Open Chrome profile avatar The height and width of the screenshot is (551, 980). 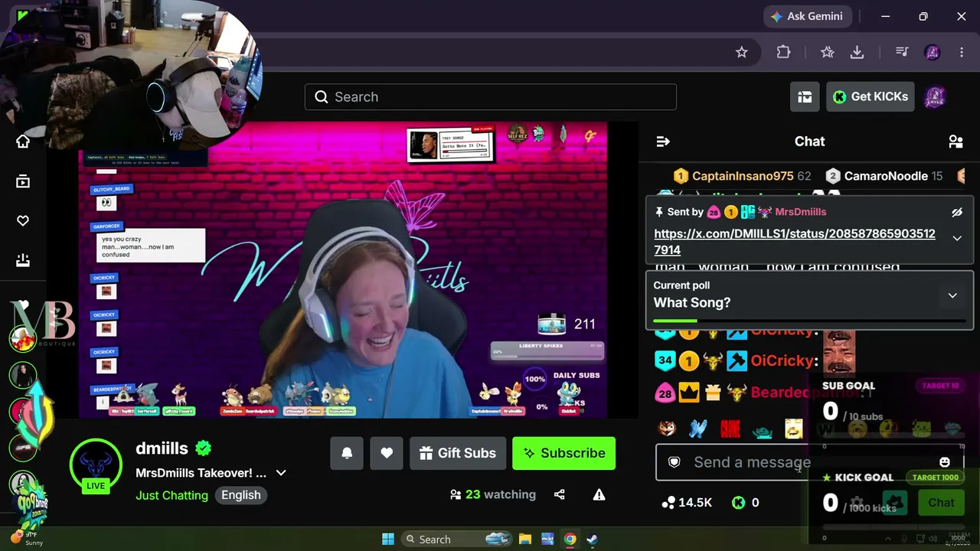point(932,52)
